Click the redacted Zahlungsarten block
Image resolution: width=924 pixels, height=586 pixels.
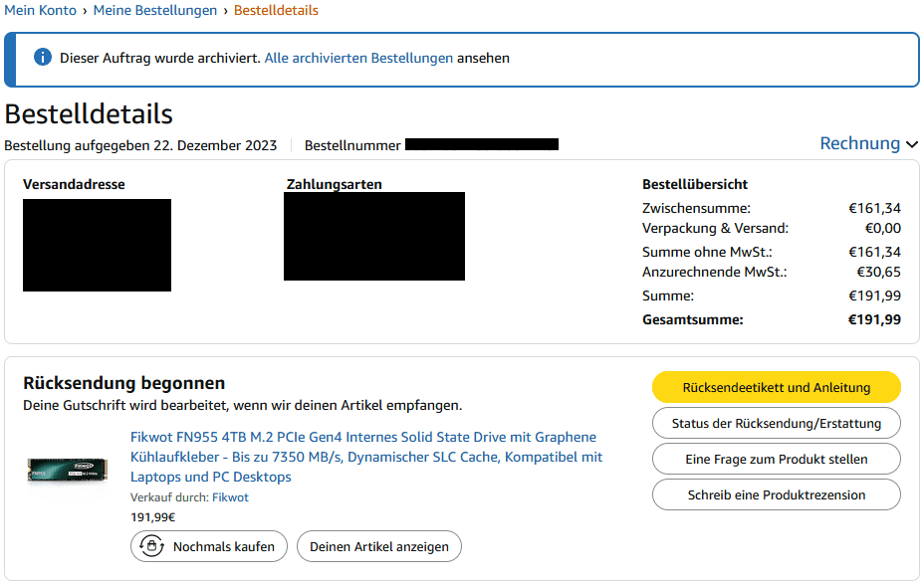(373, 236)
